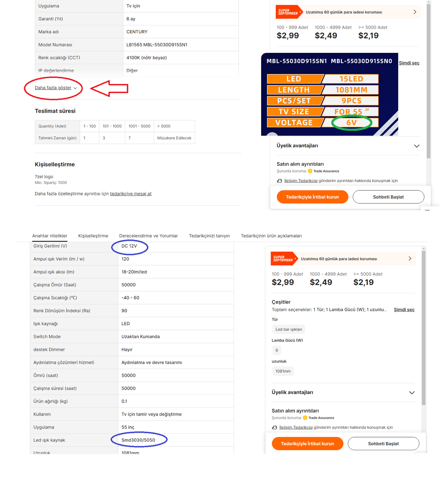Open arrow on lower Super September banner
The image size is (448, 489).
tap(410, 259)
